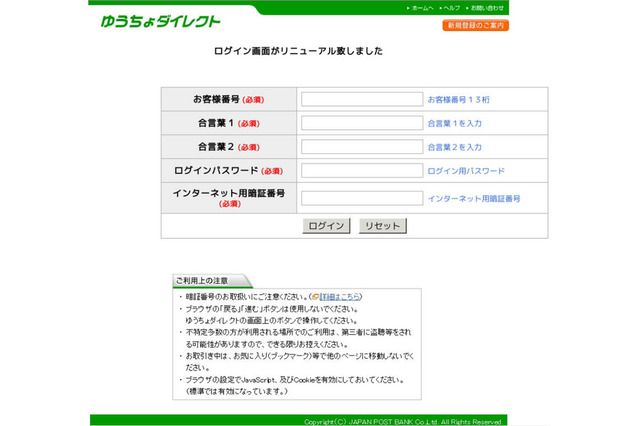The width and height of the screenshot is (640, 426).
Task: Click the blue インターネット用暗証番号 hint text
Action: click(x=473, y=199)
